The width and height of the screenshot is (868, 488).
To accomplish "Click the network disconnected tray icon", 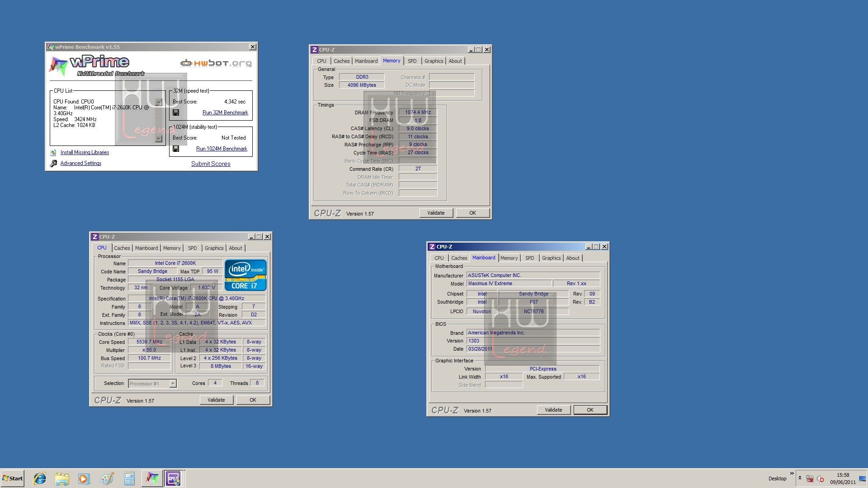I will click(x=810, y=479).
